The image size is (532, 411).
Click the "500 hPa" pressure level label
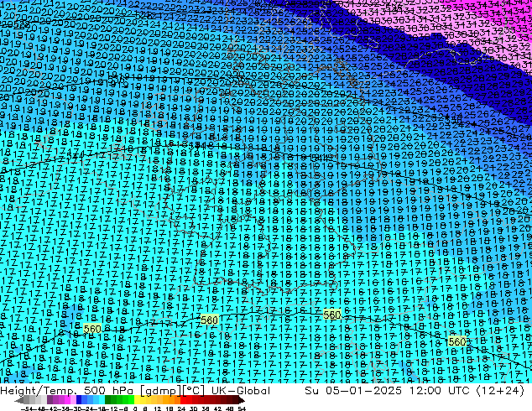pyautogui.click(x=108, y=391)
